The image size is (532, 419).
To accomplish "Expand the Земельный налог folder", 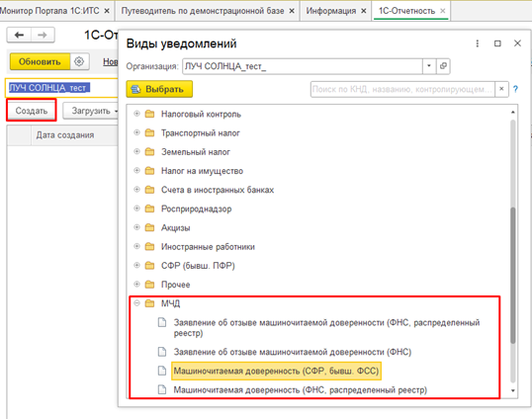I will point(136,151).
